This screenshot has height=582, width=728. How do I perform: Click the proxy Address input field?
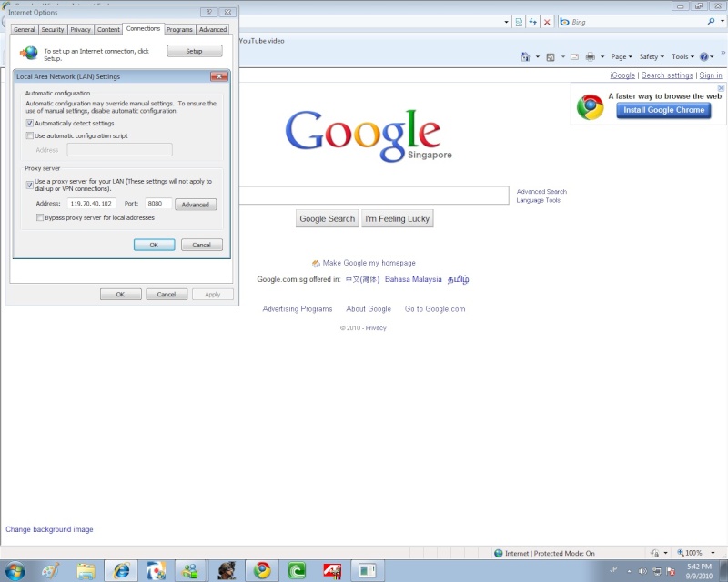pyautogui.click(x=91, y=204)
